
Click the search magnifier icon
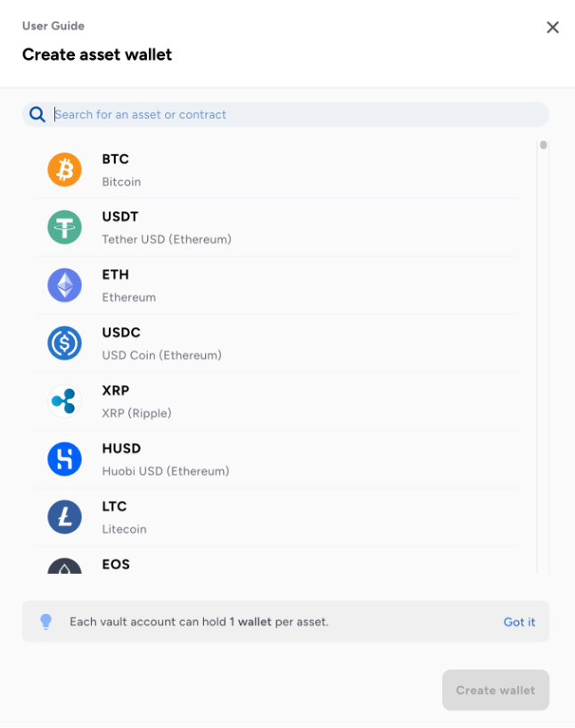pos(37,114)
